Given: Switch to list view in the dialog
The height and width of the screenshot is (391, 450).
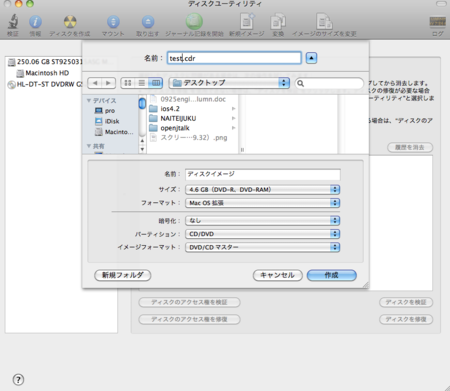Looking at the screenshot, I should (142, 83).
